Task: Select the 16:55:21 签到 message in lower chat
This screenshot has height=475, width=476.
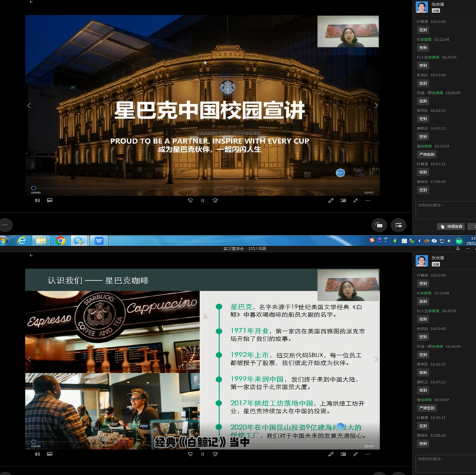Action: tap(423, 426)
